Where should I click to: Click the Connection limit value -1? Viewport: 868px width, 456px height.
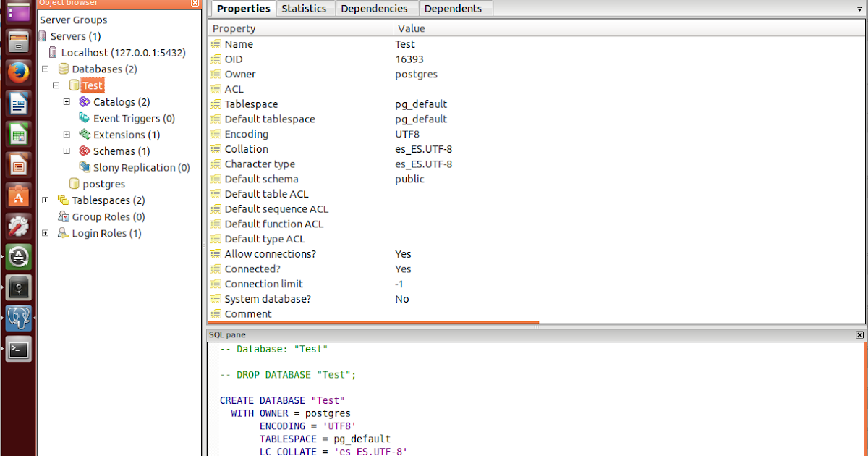tap(399, 284)
